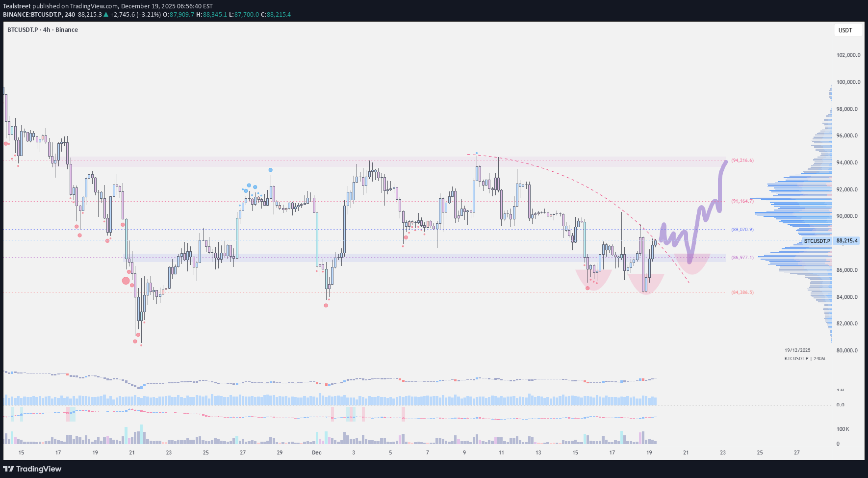
Task: Toggle the USDT currency button in top-right corner
Action: pyautogui.click(x=844, y=30)
